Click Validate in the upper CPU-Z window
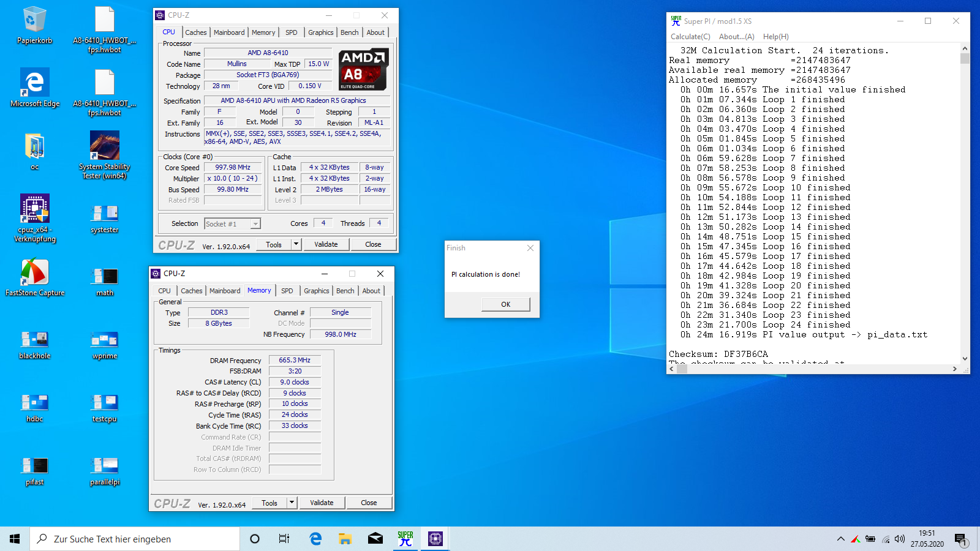Viewport: 980px width, 551px height. click(326, 244)
